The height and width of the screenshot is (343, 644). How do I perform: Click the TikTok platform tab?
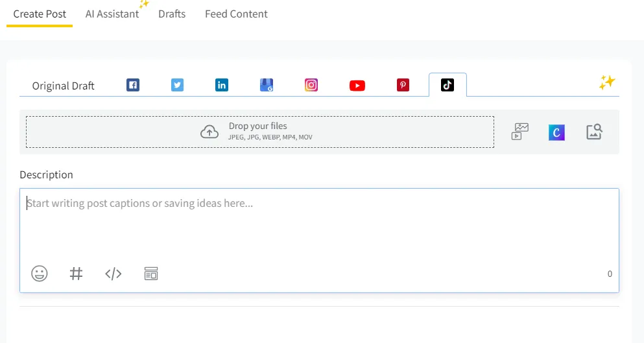pos(447,85)
